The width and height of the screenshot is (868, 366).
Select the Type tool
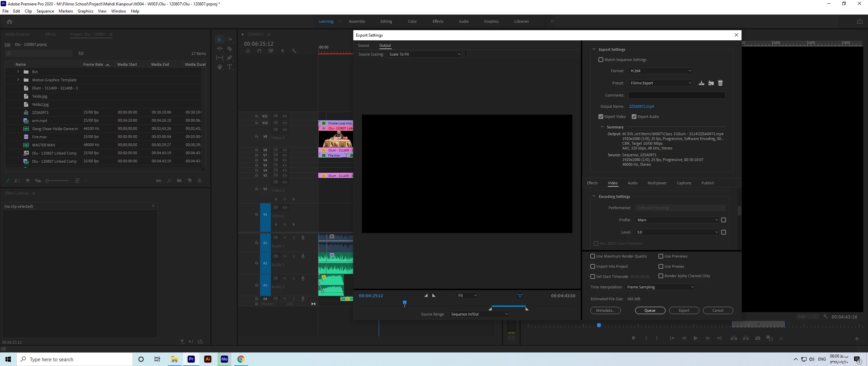point(230,67)
